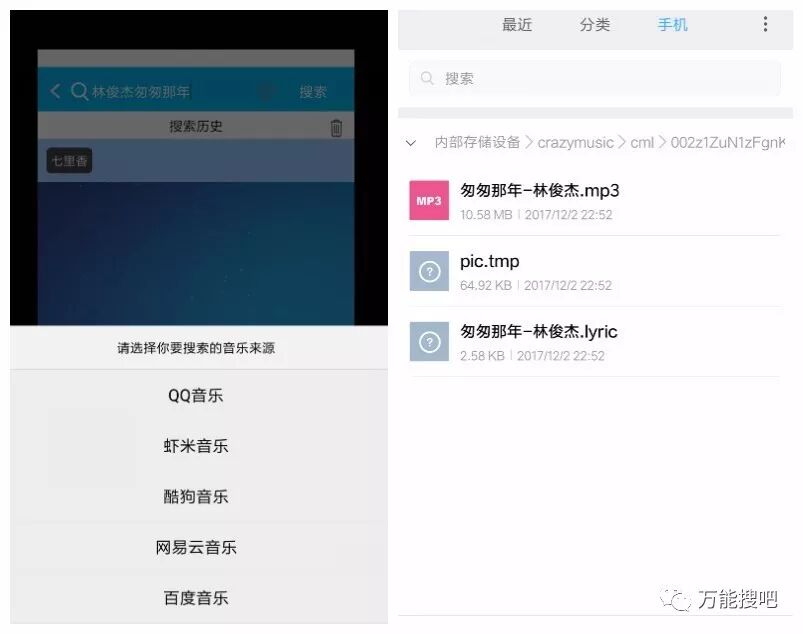The width and height of the screenshot is (803, 634).
Task: Tap the 10.58 MB size label
Action: click(x=486, y=215)
